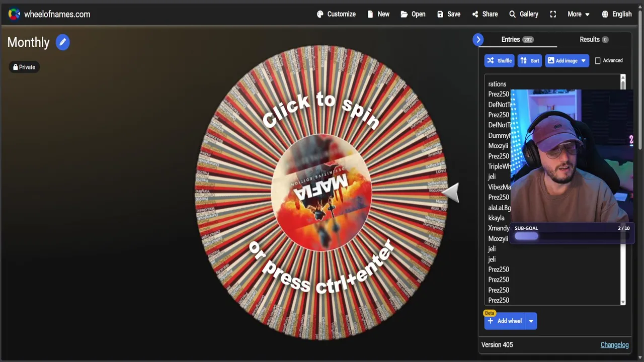This screenshot has height=362, width=644.
Task: Expand the Add wheel dropdown arrow
Action: (x=531, y=321)
